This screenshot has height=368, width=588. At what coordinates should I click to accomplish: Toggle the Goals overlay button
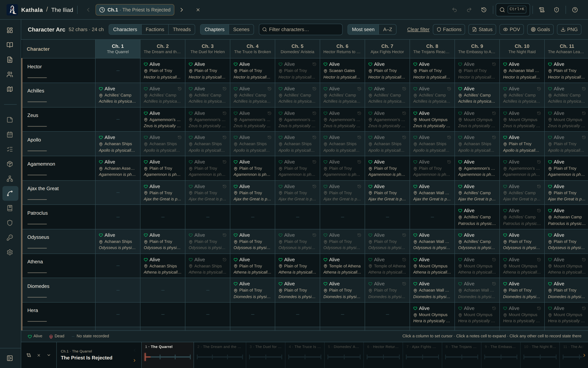point(540,29)
